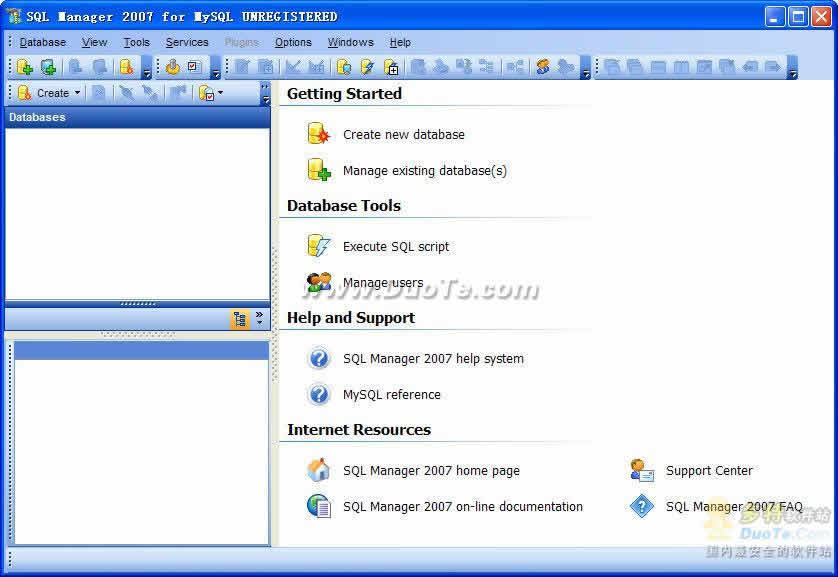Click the Previous window arrow icon
This screenshot has height=577, width=838.
tap(750, 67)
